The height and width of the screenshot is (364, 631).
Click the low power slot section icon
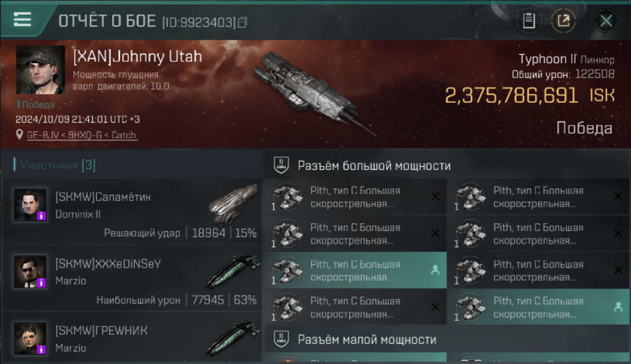coord(281,339)
